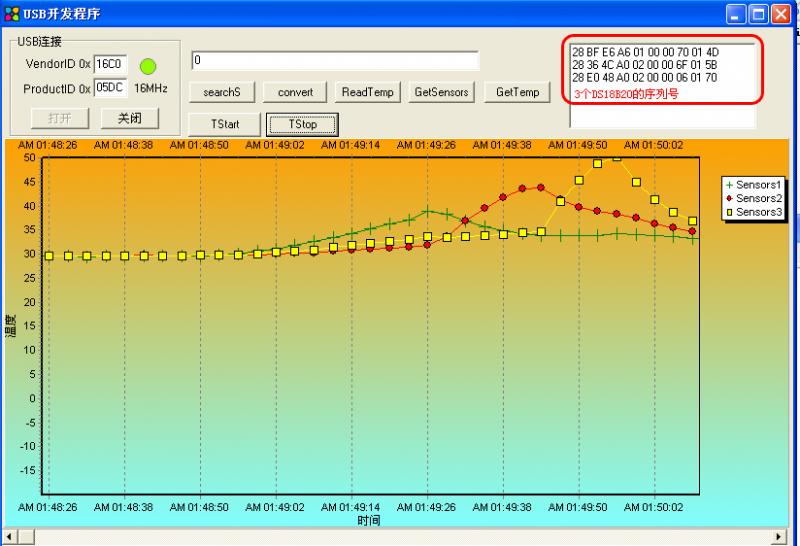
Task: Click the GetTemp button
Action: 518,92
